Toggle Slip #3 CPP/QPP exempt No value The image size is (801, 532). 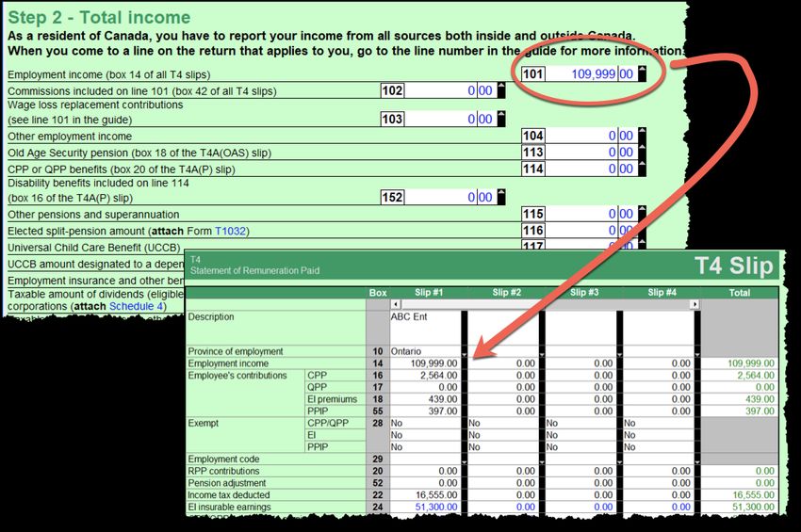tap(580, 424)
